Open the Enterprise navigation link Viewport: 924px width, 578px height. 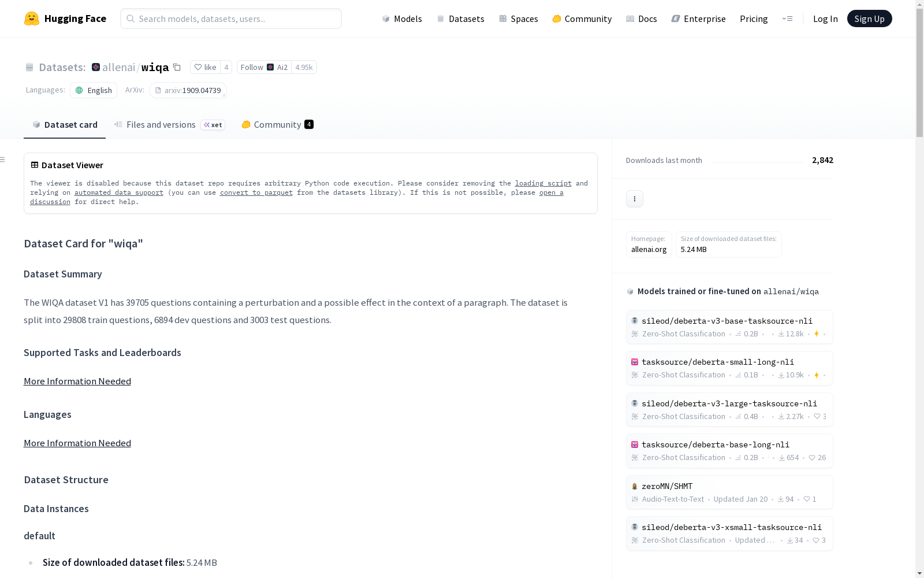point(698,18)
